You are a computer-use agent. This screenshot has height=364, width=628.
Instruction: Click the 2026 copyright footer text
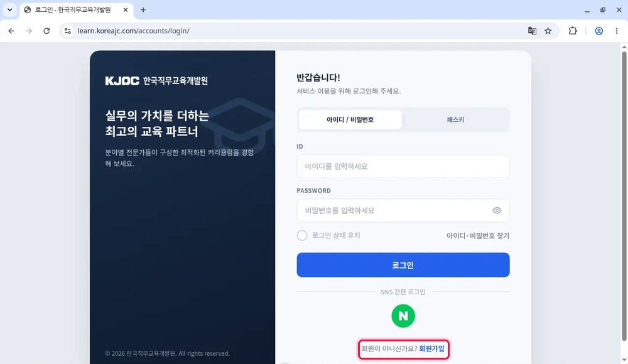pos(168,353)
